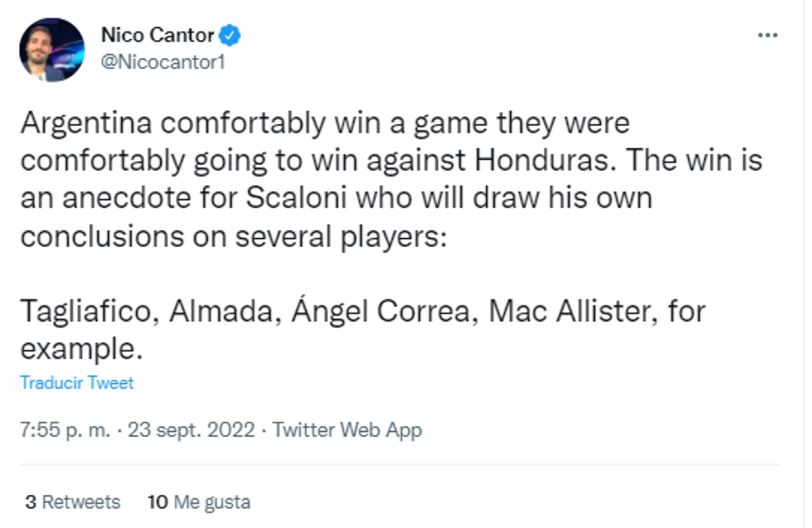
Task: Open the three-dot more options menu
Action: click(x=767, y=35)
